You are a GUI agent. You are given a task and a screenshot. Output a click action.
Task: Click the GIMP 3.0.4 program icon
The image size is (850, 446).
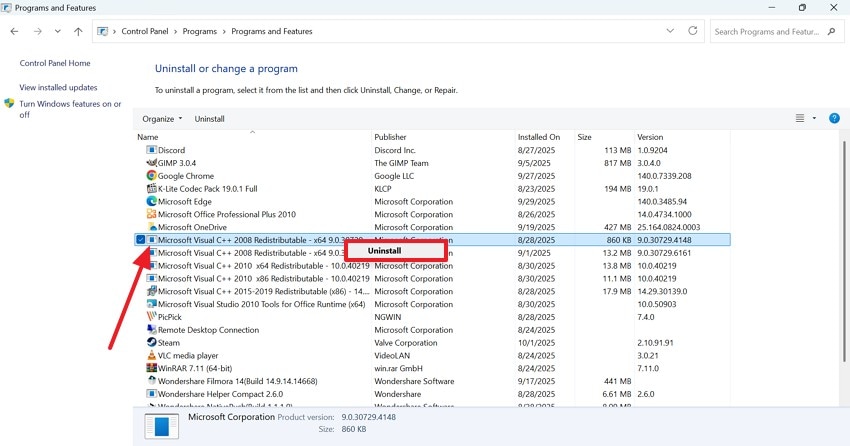pos(152,163)
